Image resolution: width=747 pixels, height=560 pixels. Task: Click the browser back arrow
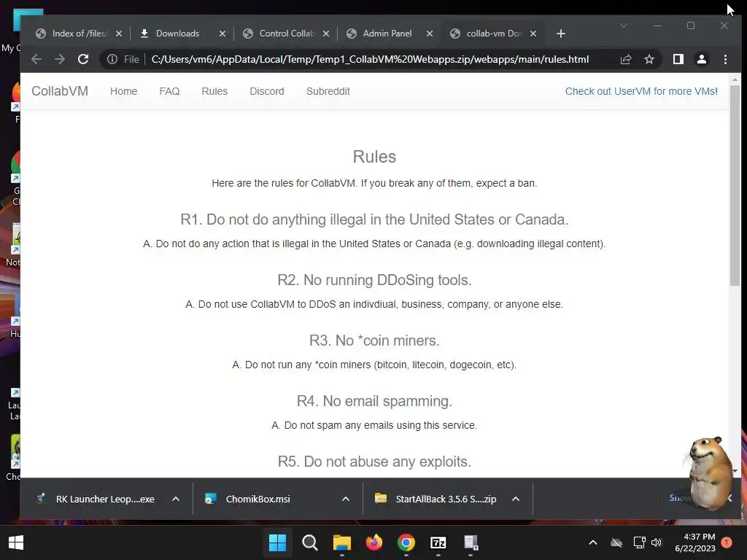coord(36,59)
